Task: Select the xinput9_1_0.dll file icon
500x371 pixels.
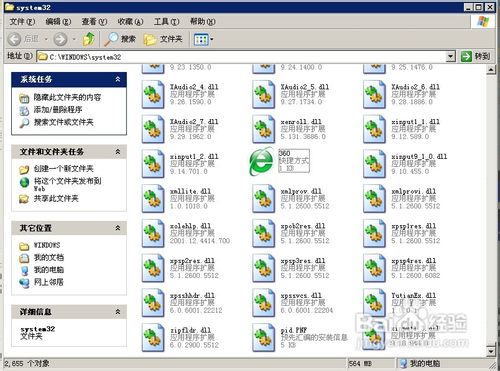Action: (x=374, y=164)
